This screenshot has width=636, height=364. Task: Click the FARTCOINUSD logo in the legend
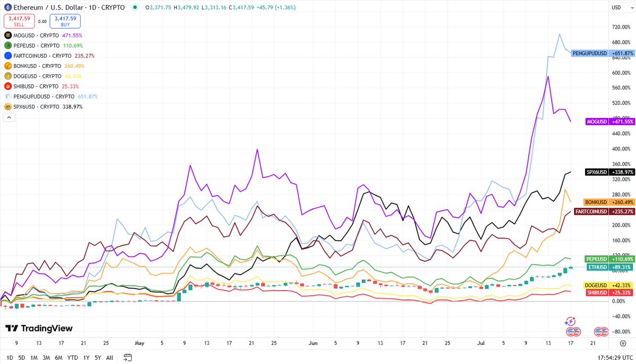8,56
